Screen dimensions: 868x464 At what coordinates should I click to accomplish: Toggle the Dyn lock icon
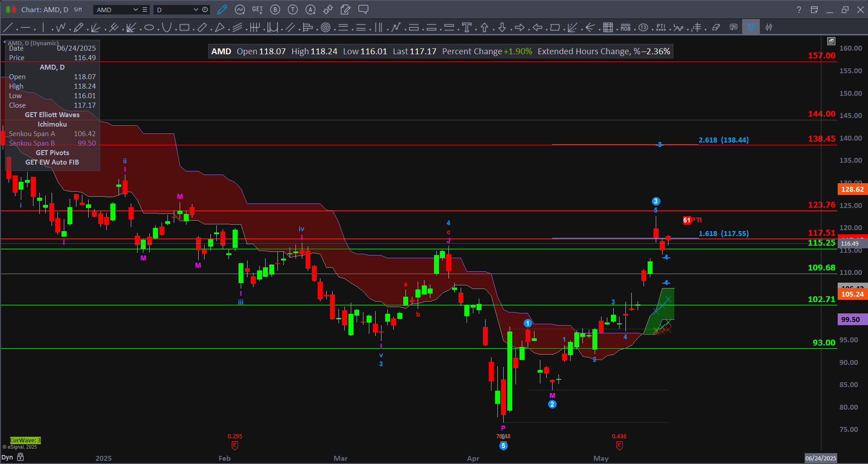pyautogui.click(x=20, y=457)
